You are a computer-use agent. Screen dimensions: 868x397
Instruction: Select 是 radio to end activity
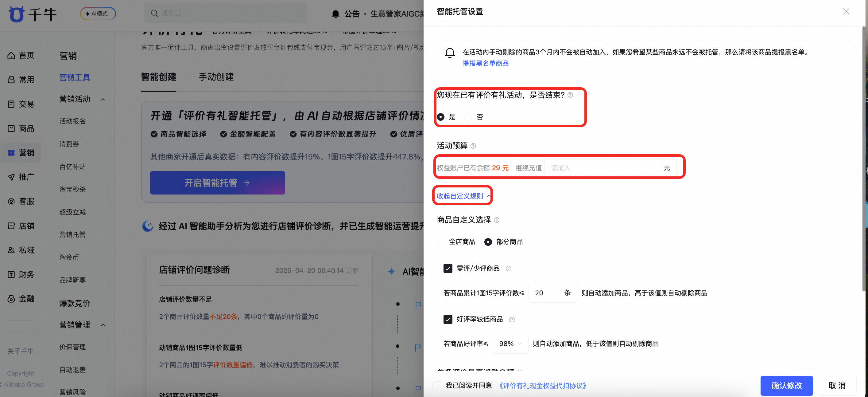(x=440, y=117)
